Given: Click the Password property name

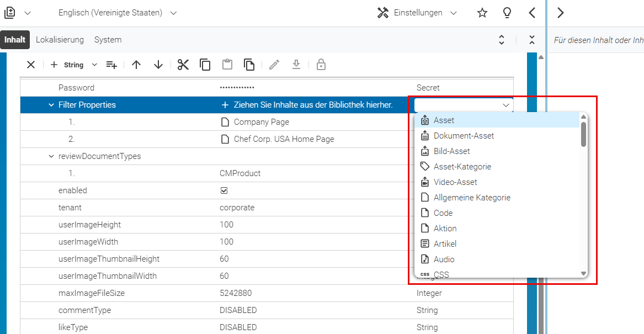Looking at the screenshot, I should (x=76, y=88).
